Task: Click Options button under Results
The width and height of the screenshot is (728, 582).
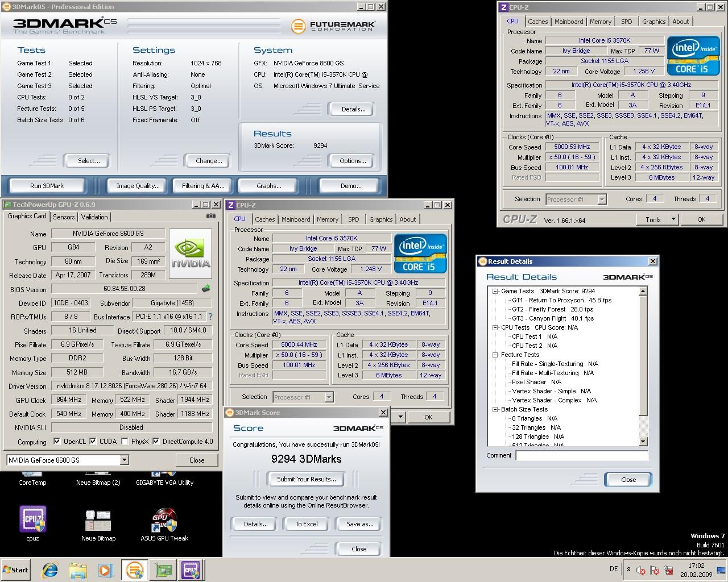Action: (353, 161)
